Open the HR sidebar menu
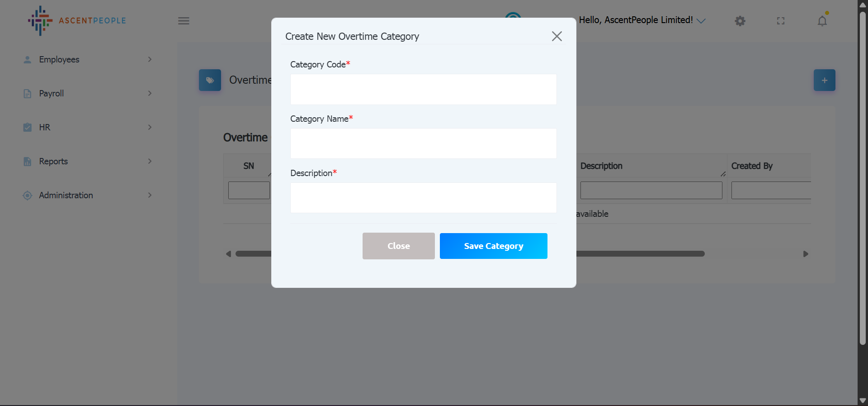This screenshot has width=868, height=406. (45, 127)
